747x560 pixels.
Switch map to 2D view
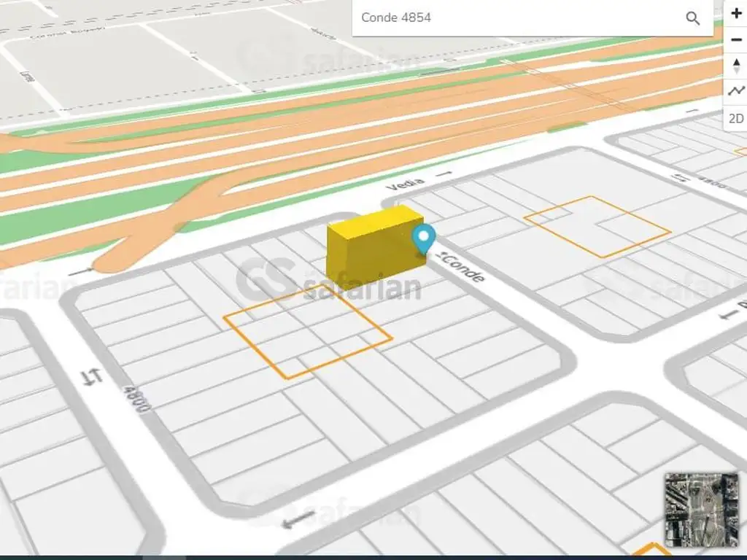point(735,118)
